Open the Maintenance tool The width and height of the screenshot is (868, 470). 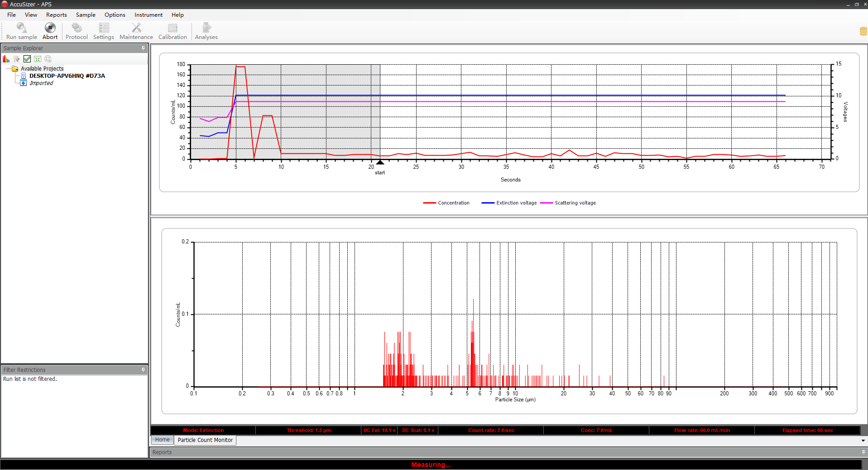pos(136,31)
